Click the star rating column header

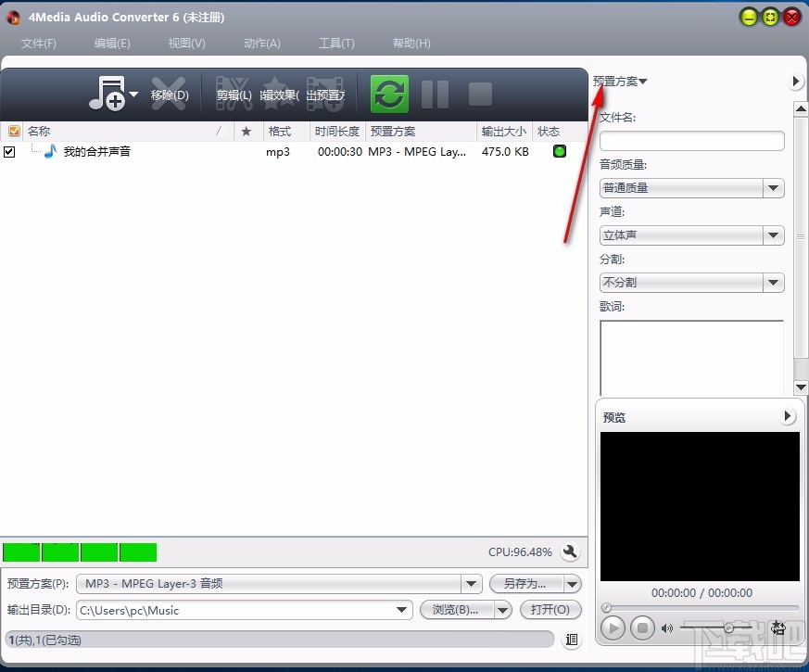pyautogui.click(x=246, y=131)
